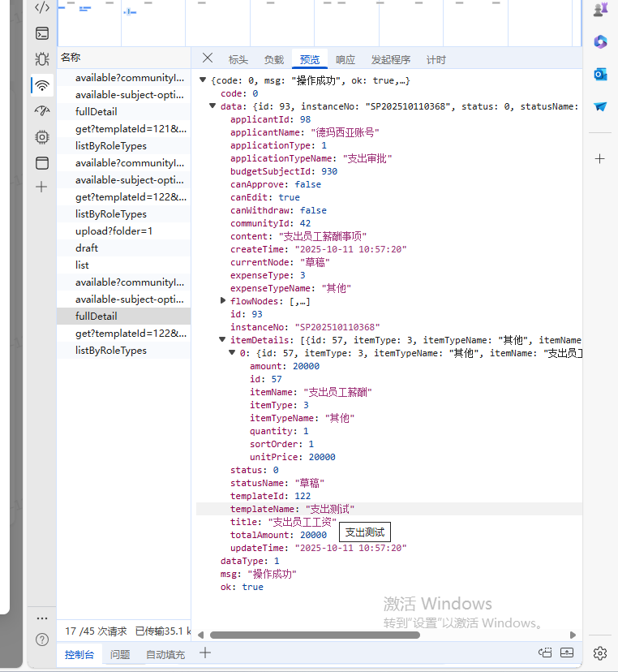Open the Elements tool in the sidebar

tap(42, 7)
